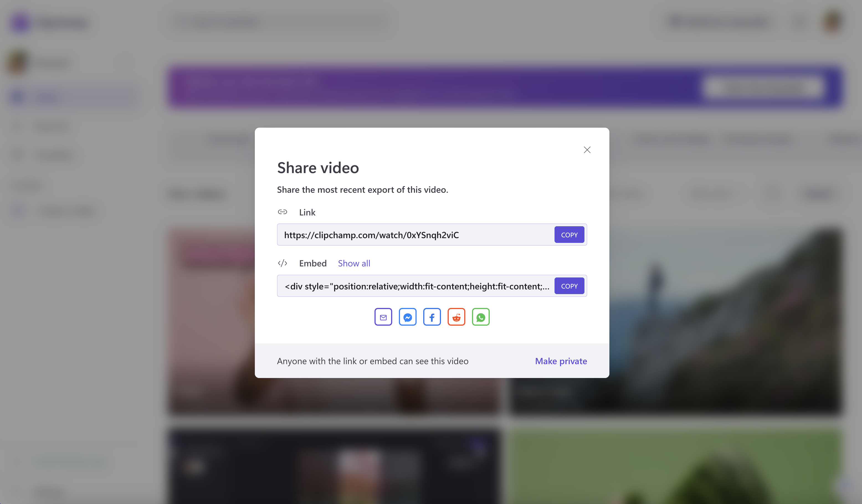Click the Facebook share icon
The width and height of the screenshot is (862, 504).
(432, 317)
